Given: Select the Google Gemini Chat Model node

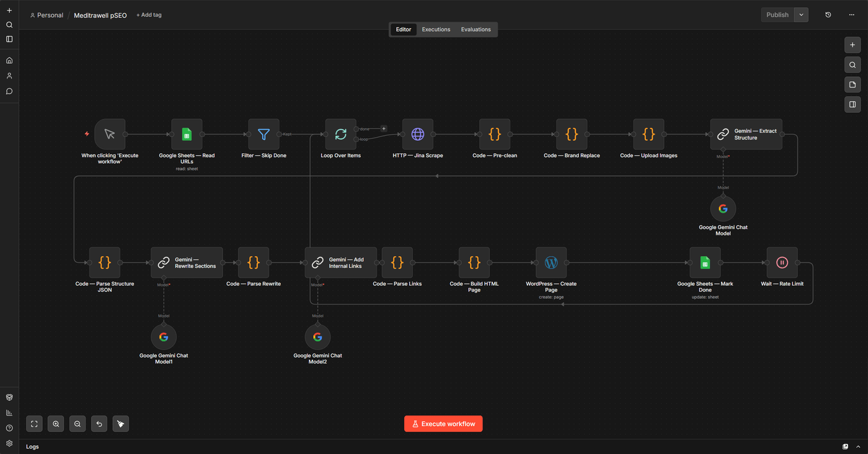Looking at the screenshot, I should click(x=723, y=209).
